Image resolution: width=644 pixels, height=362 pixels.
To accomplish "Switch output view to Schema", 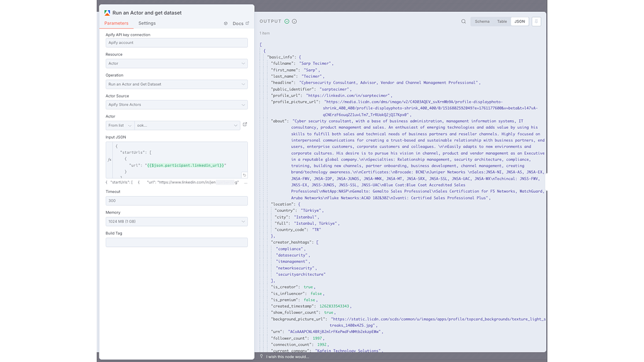I will pyautogui.click(x=481, y=21).
